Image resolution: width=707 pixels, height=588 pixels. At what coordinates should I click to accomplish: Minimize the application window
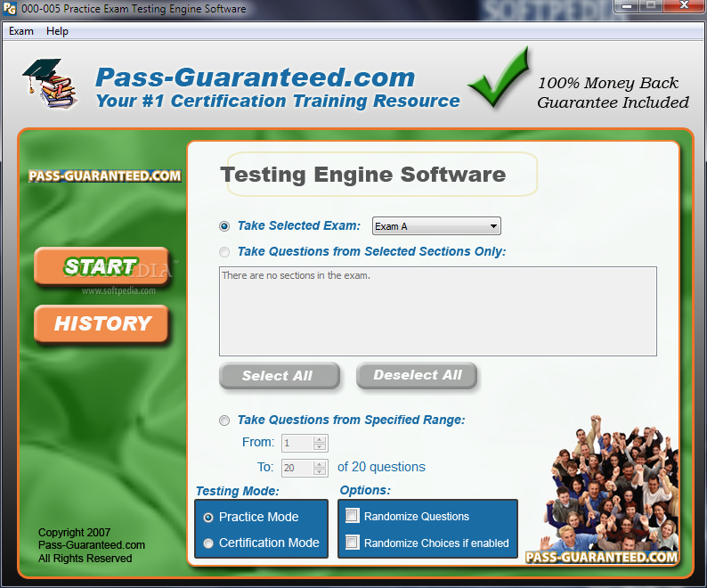point(627,6)
